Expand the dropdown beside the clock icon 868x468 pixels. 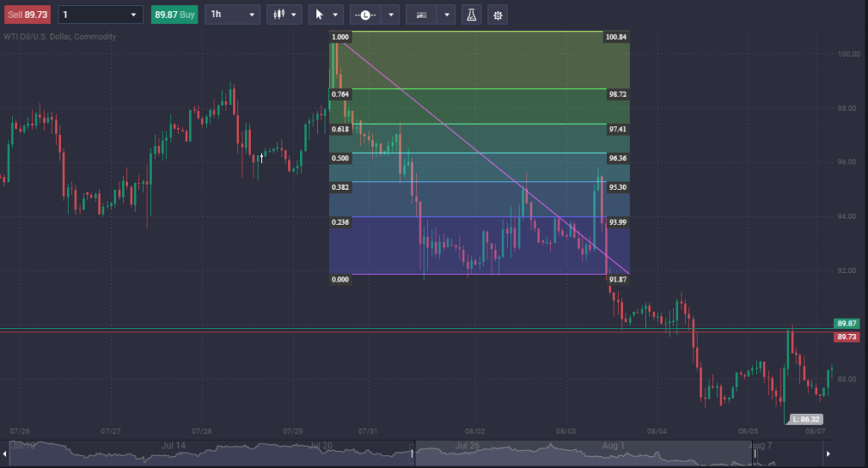391,14
